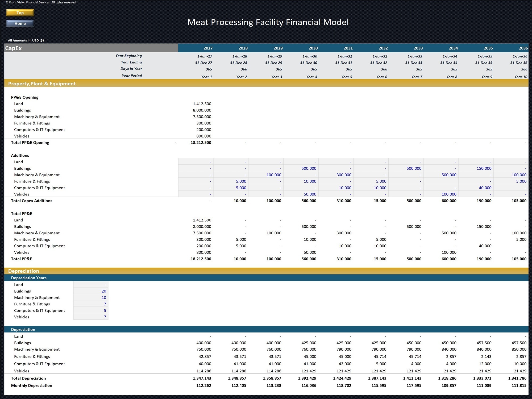Click Computers depreciation value 12.000
532x399 pixels.
click(x=485, y=364)
